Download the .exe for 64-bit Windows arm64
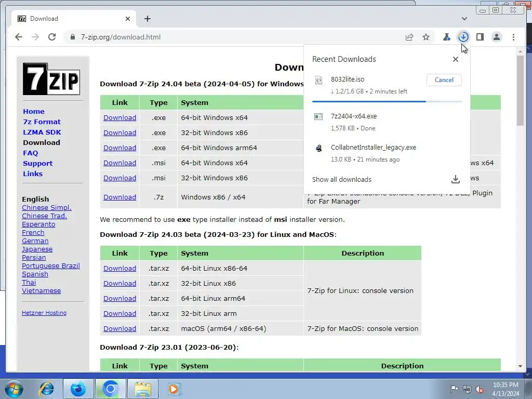Image resolution: width=532 pixels, height=399 pixels. coord(120,148)
